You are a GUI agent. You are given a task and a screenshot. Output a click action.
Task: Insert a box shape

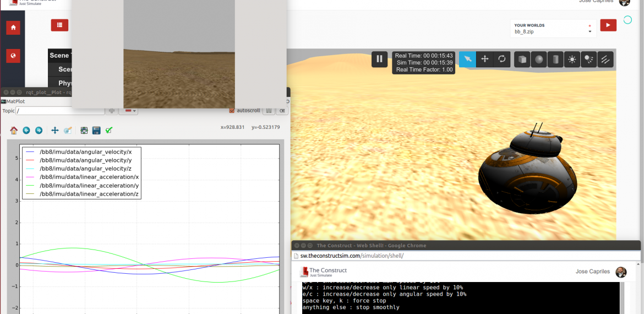(x=522, y=59)
